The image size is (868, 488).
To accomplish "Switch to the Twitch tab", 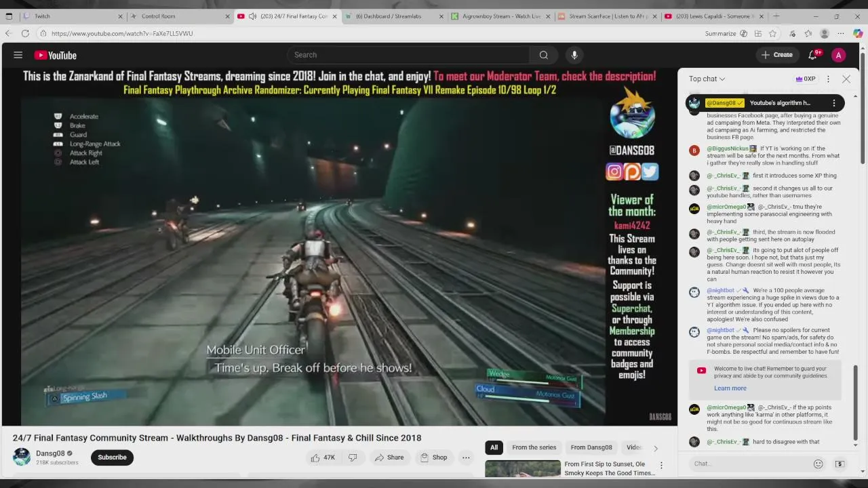I will (x=71, y=16).
